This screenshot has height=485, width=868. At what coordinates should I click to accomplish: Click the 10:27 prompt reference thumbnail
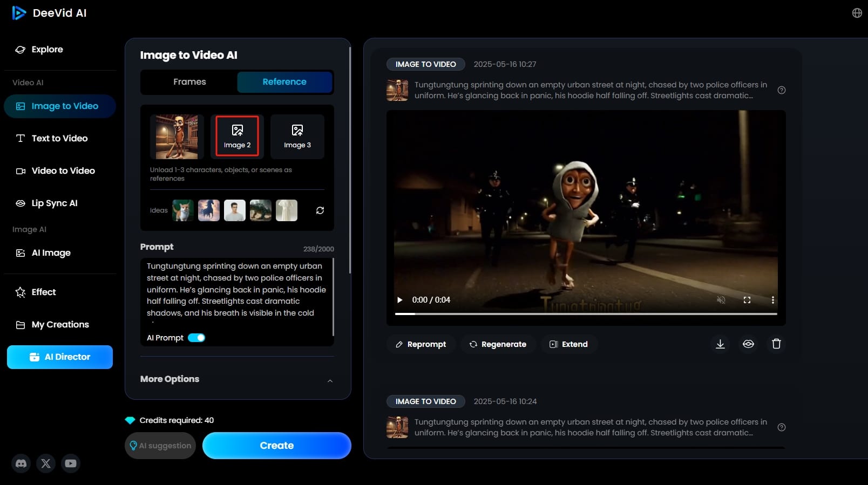point(397,90)
